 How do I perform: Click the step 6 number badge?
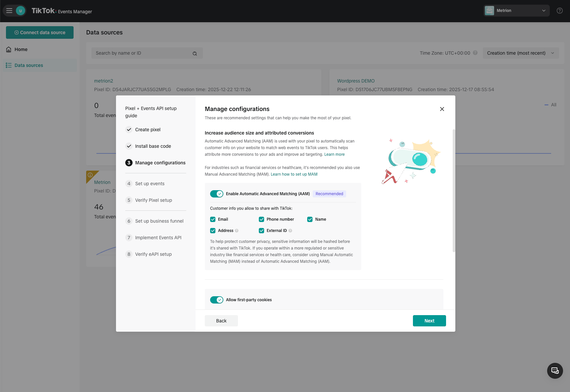(129, 221)
